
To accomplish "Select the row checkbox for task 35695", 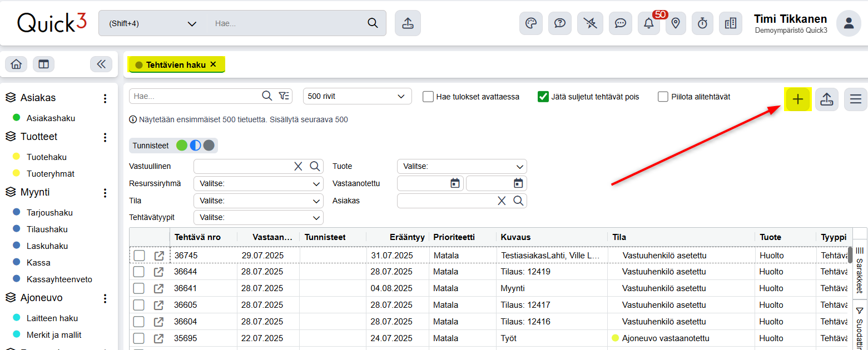I will point(139,338).
